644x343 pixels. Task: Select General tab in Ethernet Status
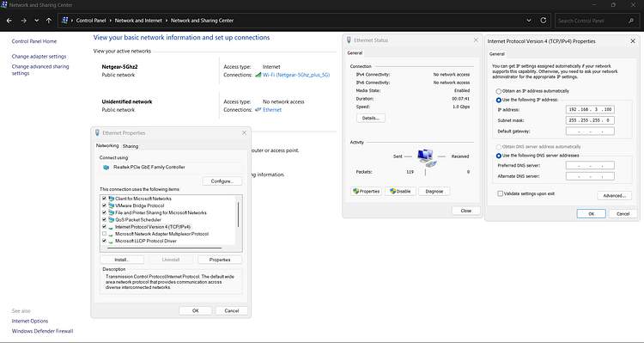click(355, 53)
